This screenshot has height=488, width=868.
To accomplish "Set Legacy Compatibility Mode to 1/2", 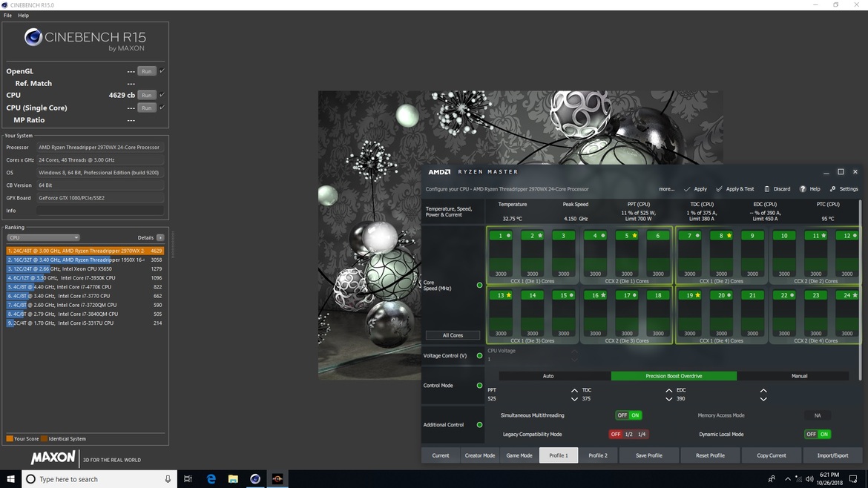I will [x=629, y=435].
